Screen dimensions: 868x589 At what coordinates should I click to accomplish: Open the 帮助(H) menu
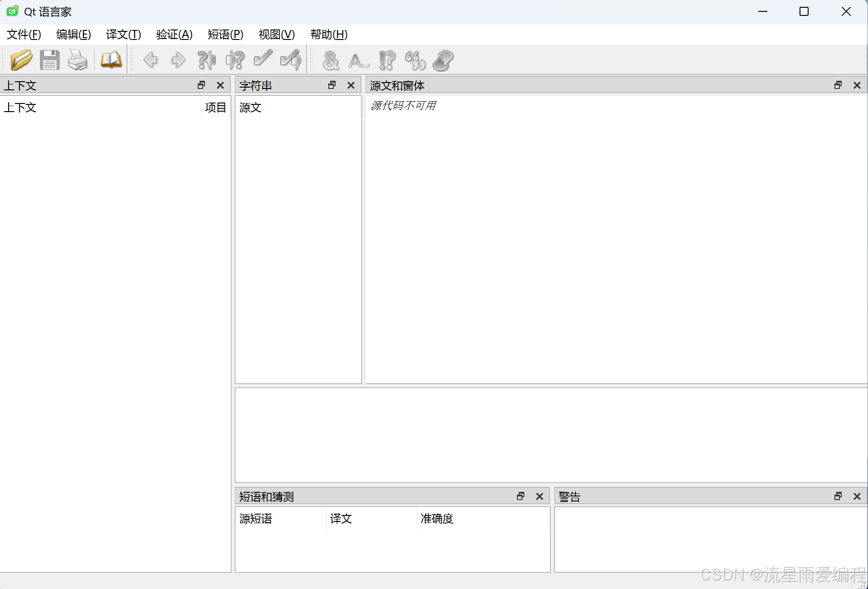click(x=329, y=34)
